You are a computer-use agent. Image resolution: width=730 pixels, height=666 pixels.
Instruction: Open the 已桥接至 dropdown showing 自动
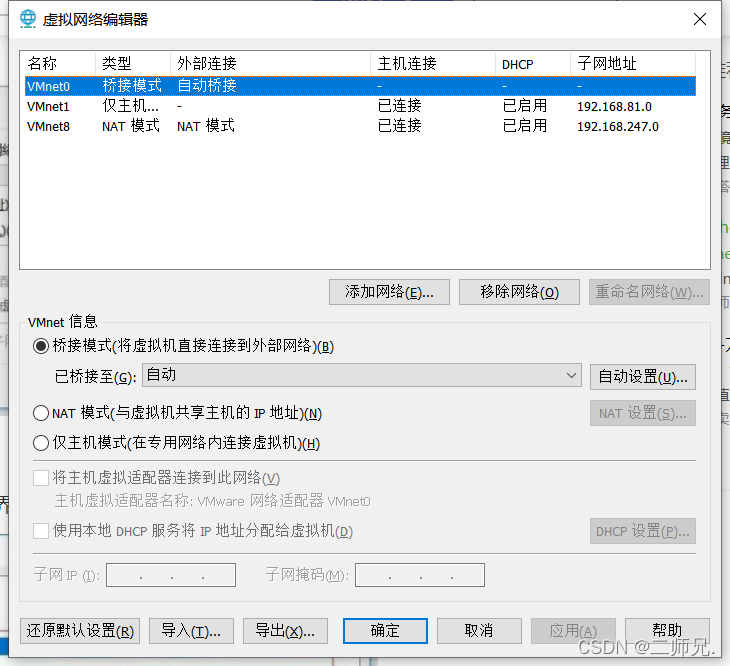tap(362, 375)
